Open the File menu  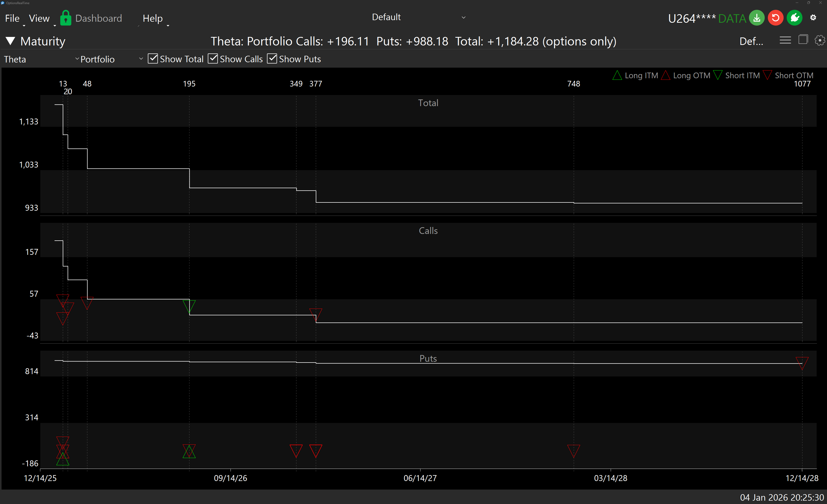tap(12, 18)
